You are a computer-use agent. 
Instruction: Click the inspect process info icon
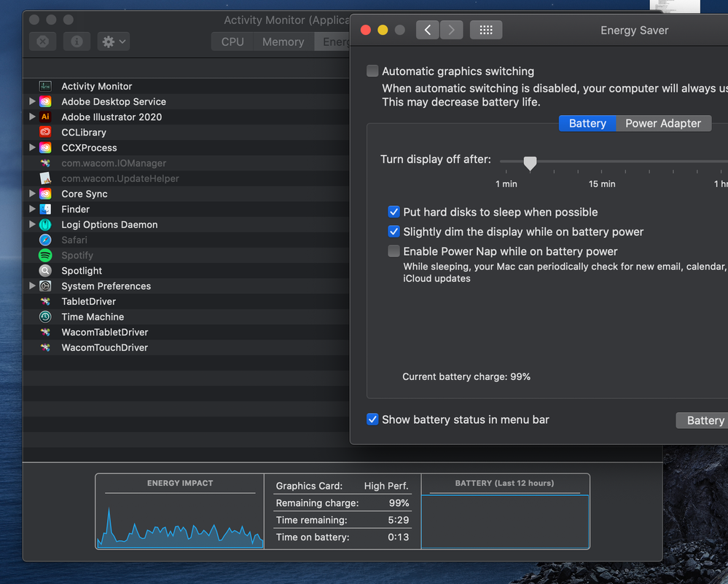pyautogui.click(x=77, y=42)
